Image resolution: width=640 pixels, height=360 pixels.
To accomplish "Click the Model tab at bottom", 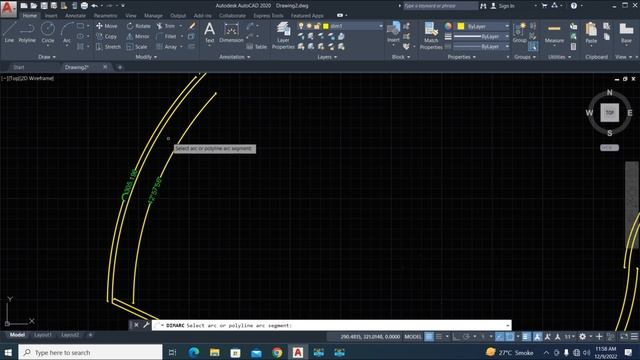I will pyautogui.click(x=17, y=335).
